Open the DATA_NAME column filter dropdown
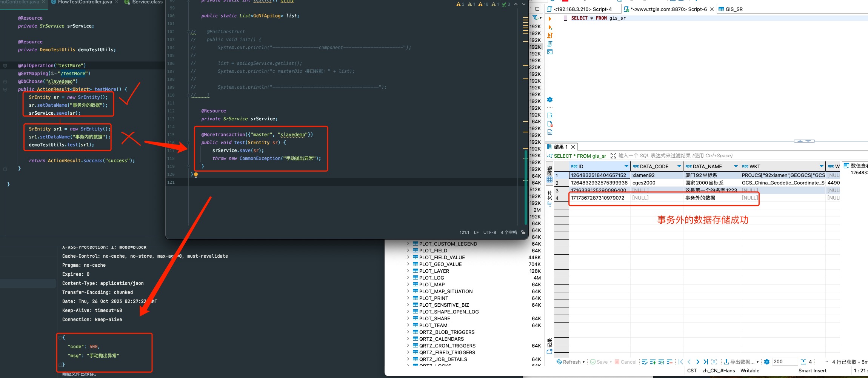The height and width of the screenshot is (378, 868). click(736, 166)
